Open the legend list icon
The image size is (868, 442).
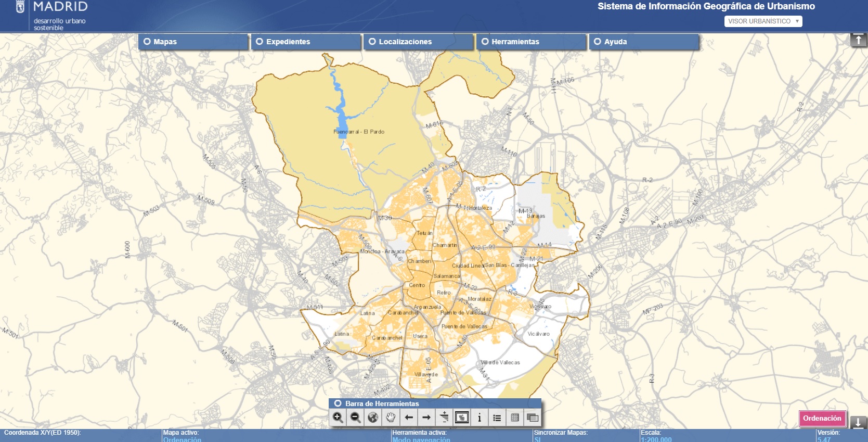(x=497, y=418)
